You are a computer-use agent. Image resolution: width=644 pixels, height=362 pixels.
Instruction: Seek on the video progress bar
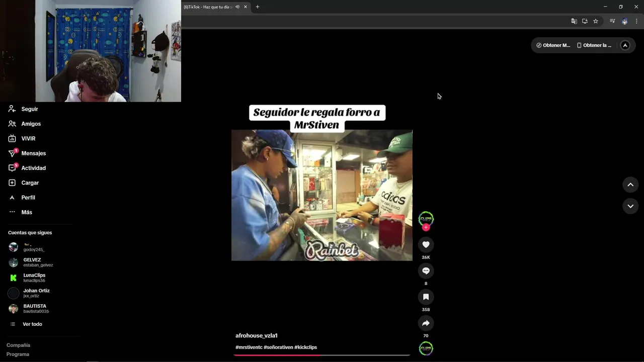click(322, 355)
